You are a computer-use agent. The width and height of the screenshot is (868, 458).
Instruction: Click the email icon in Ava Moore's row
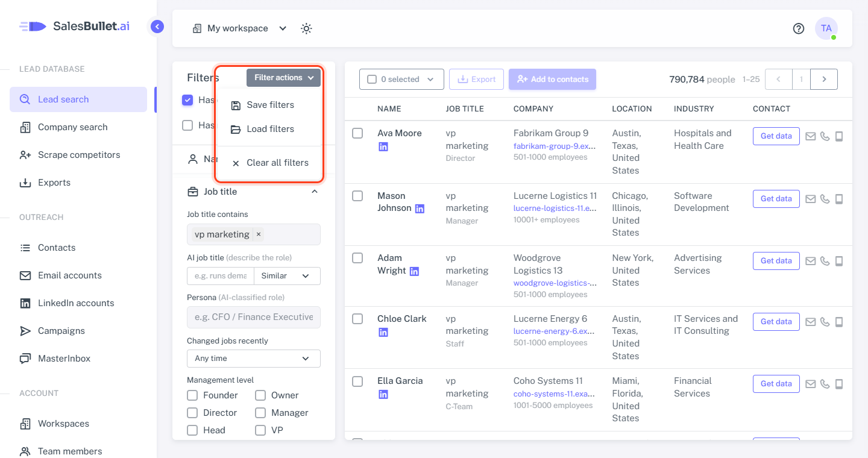click(811, 136)
